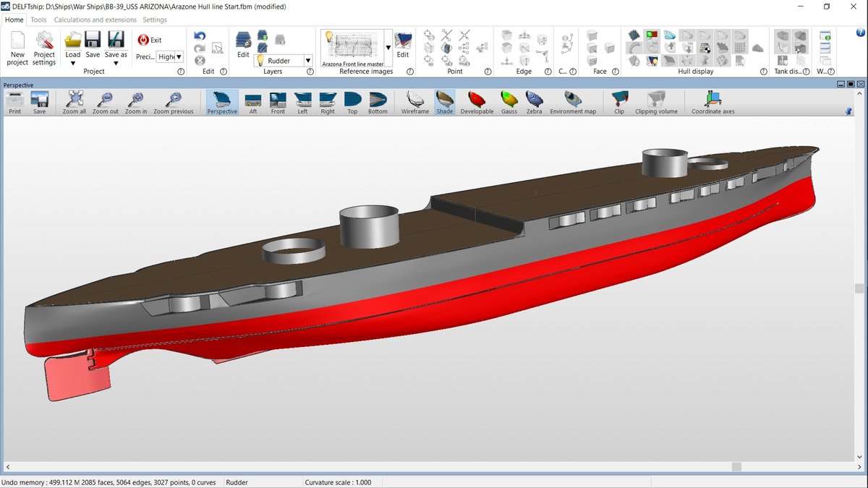Open the Tools ribbon tab
868x488 pixels.
38,20
